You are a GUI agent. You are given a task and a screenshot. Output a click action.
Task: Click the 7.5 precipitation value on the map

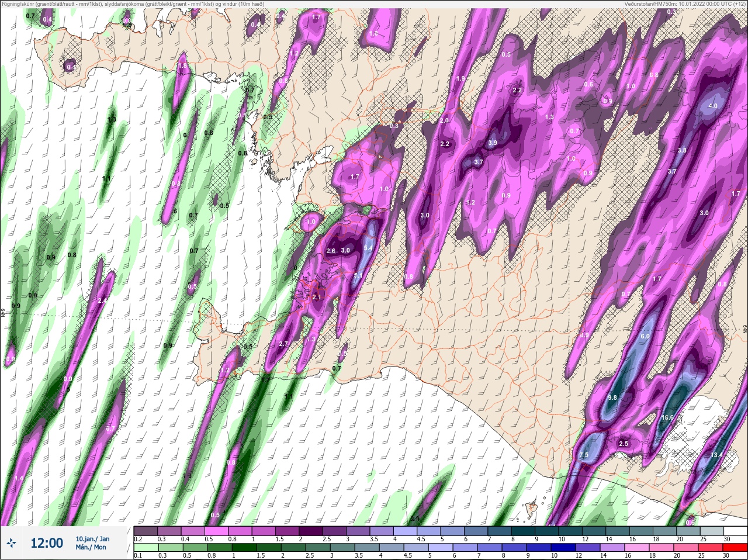click(x=584, y=455)
